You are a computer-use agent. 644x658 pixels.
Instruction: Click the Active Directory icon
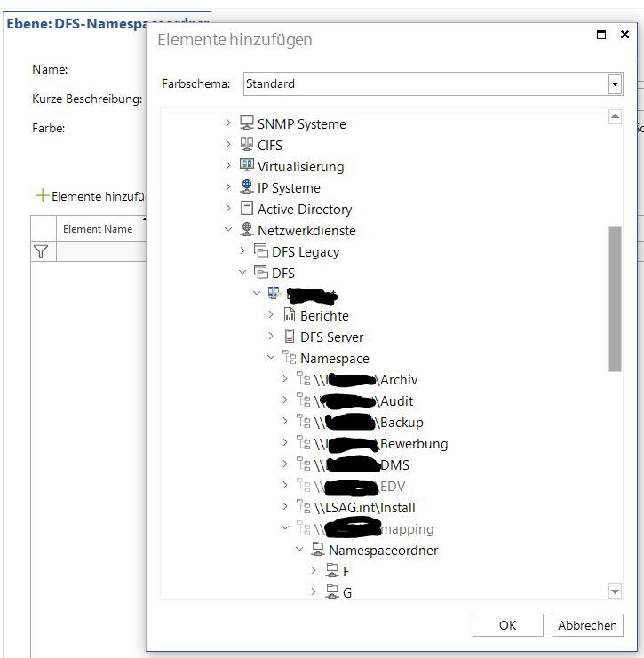[x=247, y=209]
